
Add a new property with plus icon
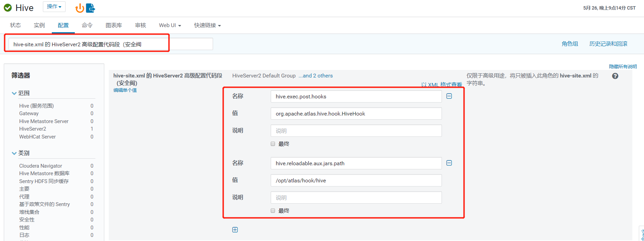click(235, 230)
